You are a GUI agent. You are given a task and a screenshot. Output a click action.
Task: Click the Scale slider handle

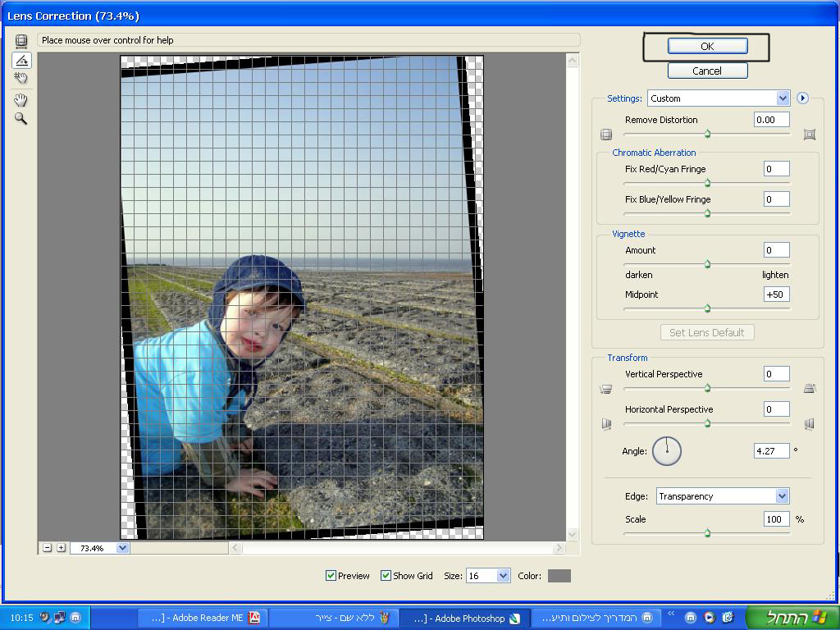point(707,533)
